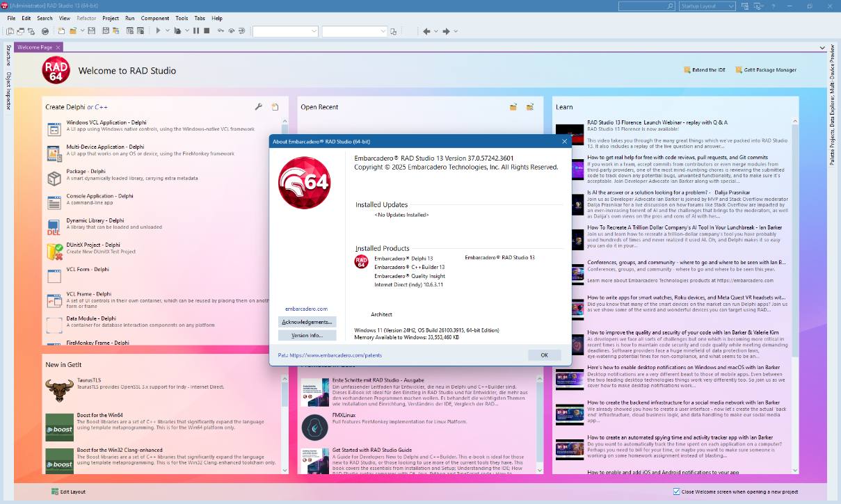Expand the Run button dropdown arrow

point(167,31)
